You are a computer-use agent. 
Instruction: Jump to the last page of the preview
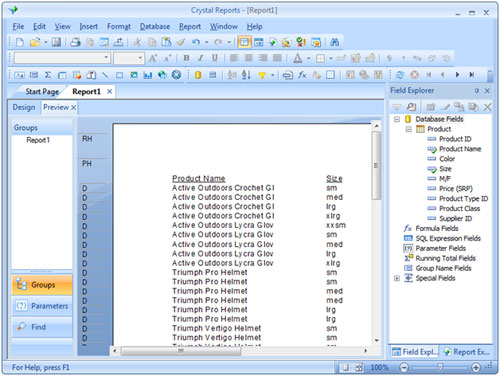tap(472, 75)
